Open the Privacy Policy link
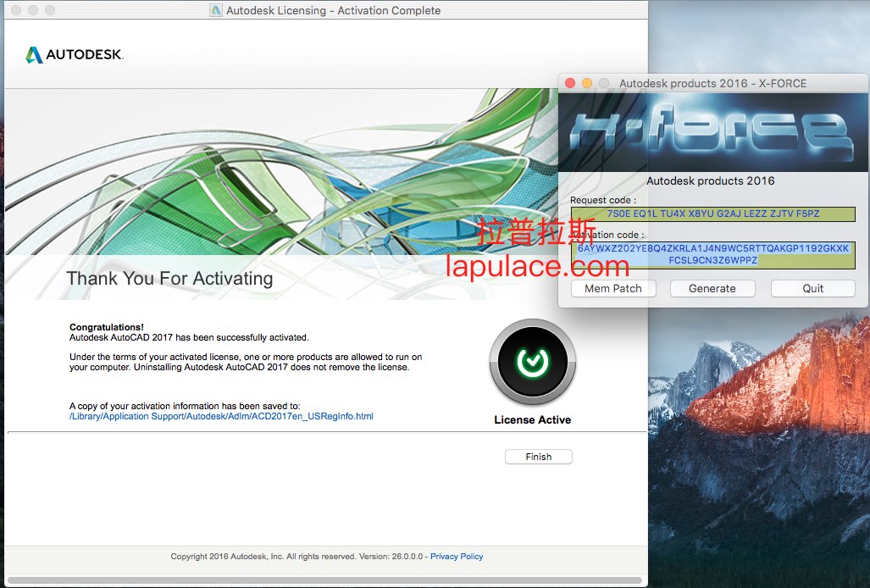 pos(457,557)
